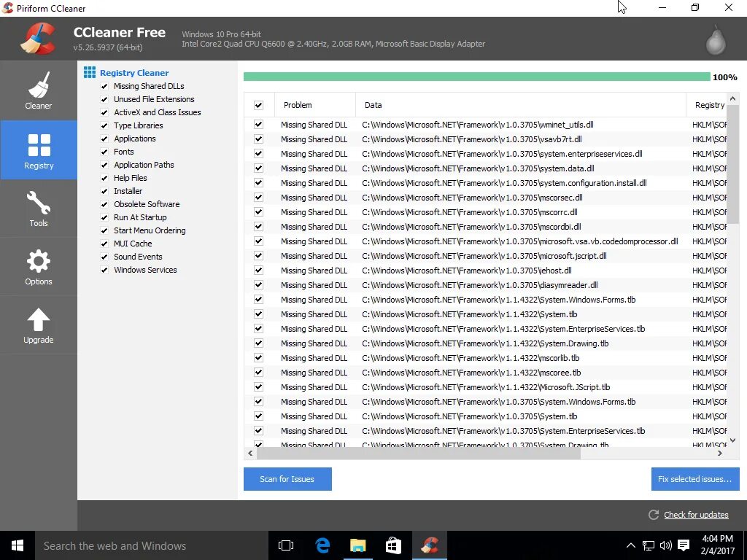The width and height of the screenshot is (747, 560).
Task: Uncheck the mscorsec.dll result row
Action: point(259,198)
